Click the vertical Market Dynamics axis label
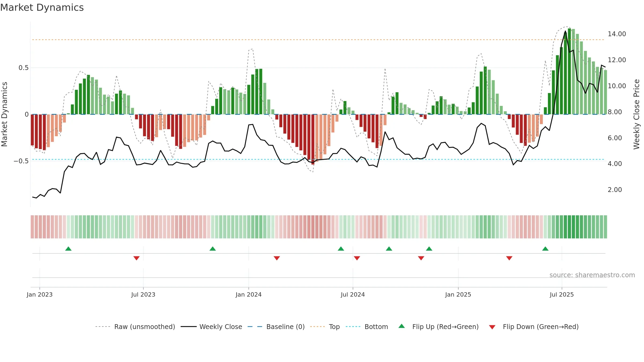 [4, 114]
